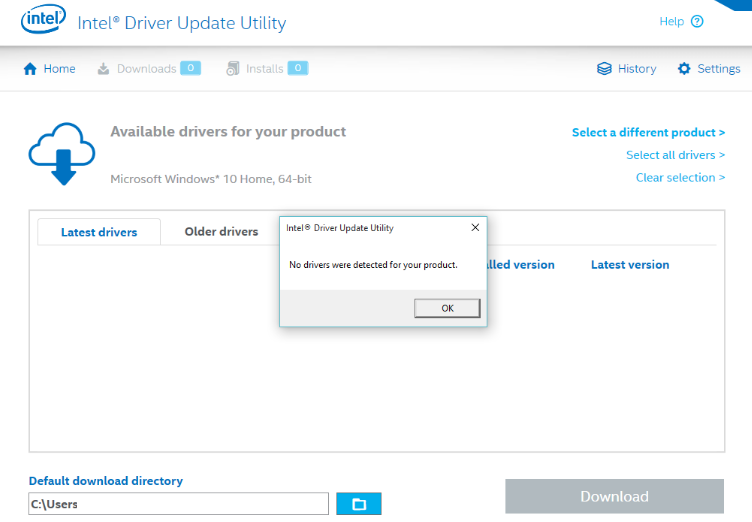752x522 pixels.
Task: Click the greyed-out Download button
Action: (614, 496)
